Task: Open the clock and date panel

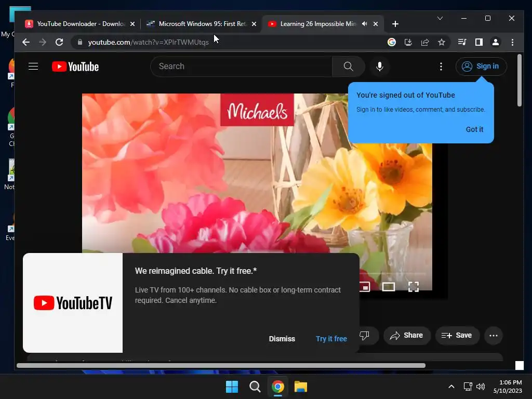Action: click(508, 387)
